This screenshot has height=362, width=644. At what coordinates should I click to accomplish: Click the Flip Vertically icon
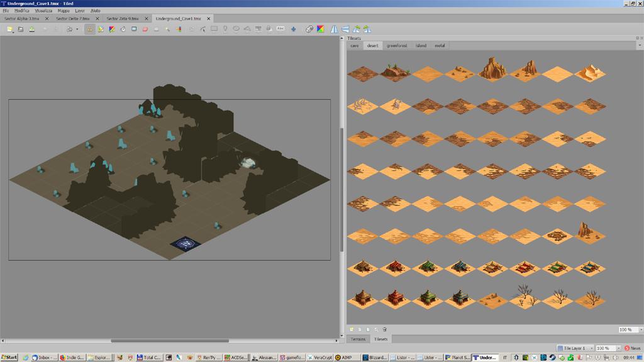click(x=345, y=29)
